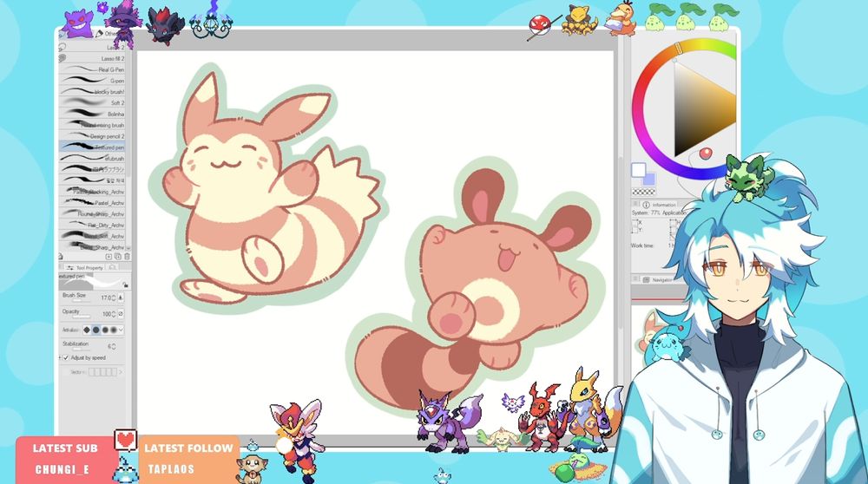This screenshot has width=868, height=484.
Task: Select the Lasso fill 2 sub tool
Action: tap(92, 58)
